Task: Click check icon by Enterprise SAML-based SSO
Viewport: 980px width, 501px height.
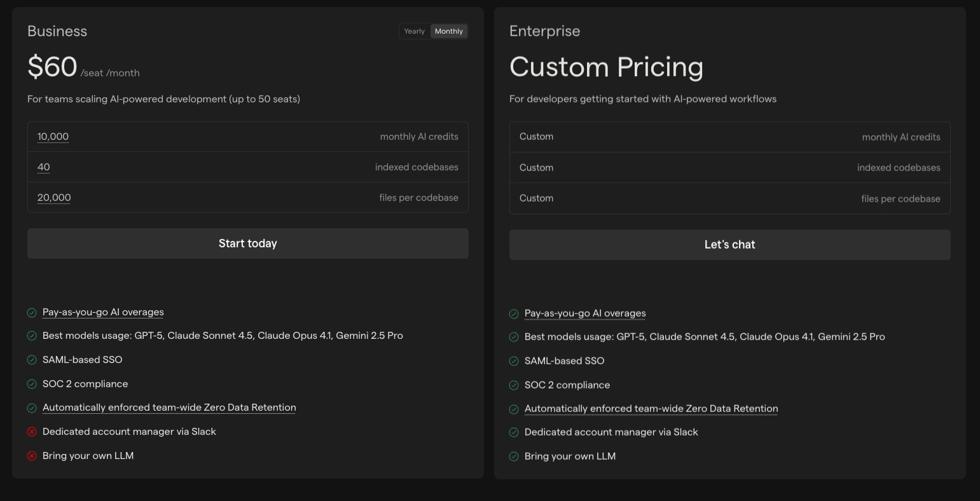Action: tap(514, 361)
